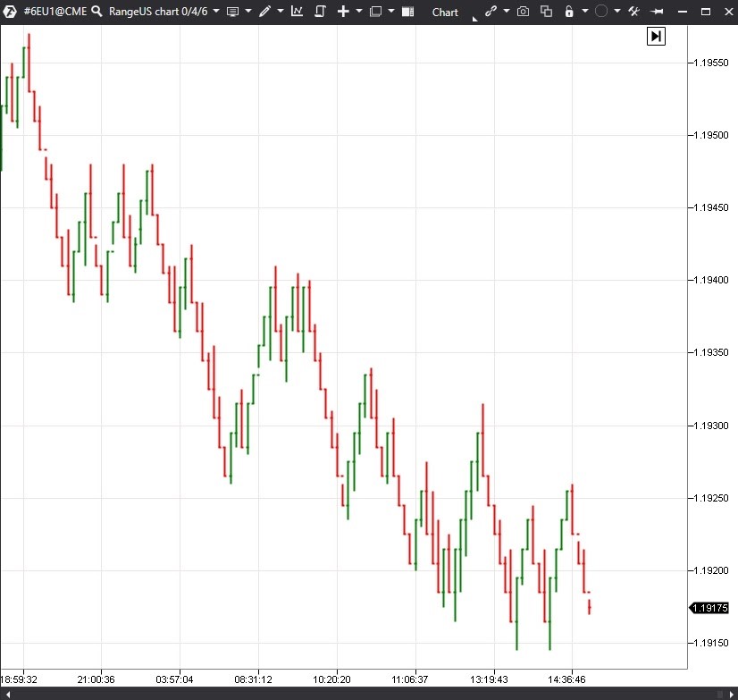Toggle the go-to-latest-bar button above the chart
Screen dimensions: 738x700
pyautogui.click(x=656, y=36)
